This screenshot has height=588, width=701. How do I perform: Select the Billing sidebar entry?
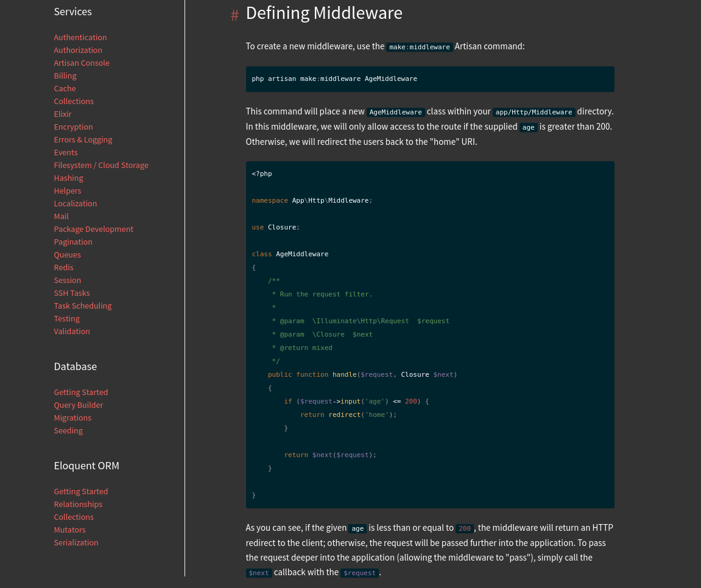[65, 75]
